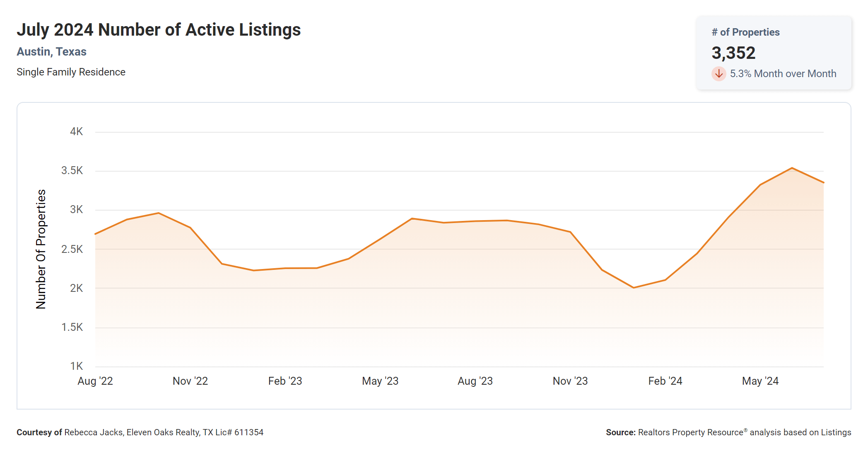Click the chart title 'July 2024 Number of Active Listings'
The height and width of the screenshot is (456, 868).
click(159, 30)
